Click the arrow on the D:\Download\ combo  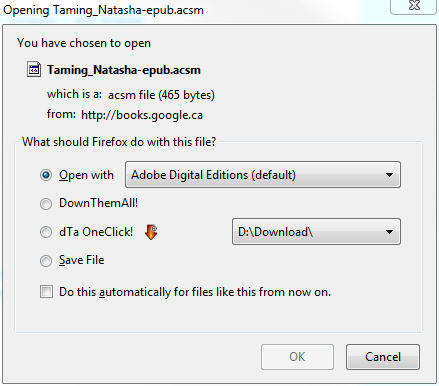(x=389, y=232)
